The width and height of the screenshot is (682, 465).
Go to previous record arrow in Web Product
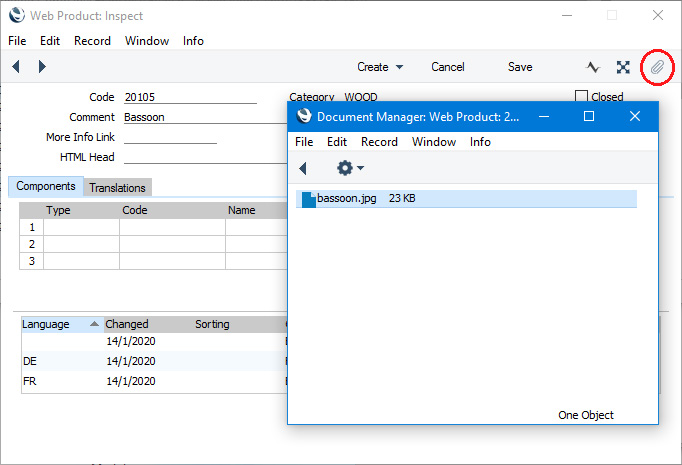[16, 67]
